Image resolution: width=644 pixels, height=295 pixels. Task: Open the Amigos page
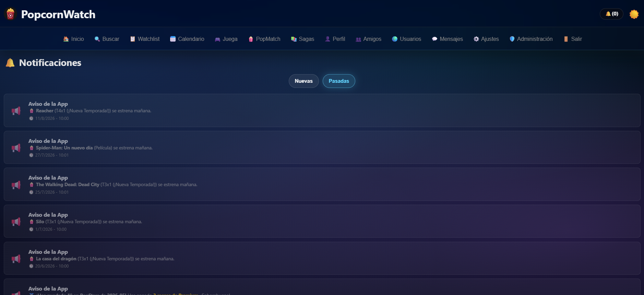coord(368,39)
